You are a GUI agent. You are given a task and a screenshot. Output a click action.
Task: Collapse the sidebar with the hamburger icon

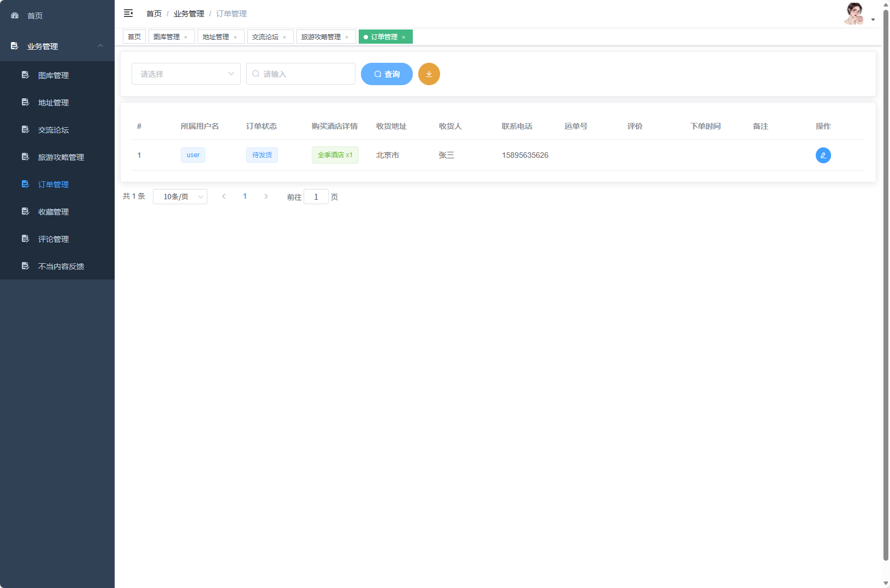128,13
